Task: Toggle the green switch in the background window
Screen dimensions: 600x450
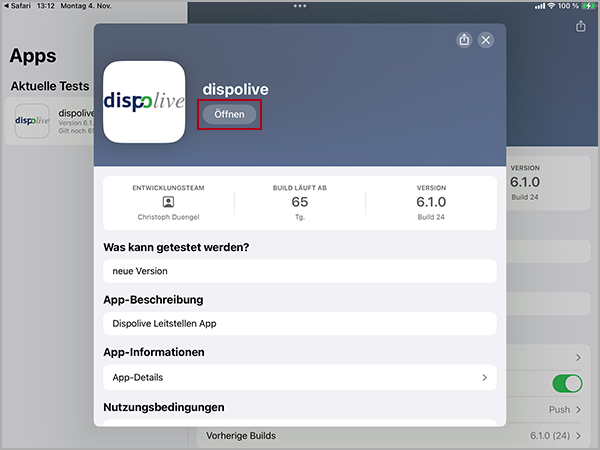Action: pos(567,383)
